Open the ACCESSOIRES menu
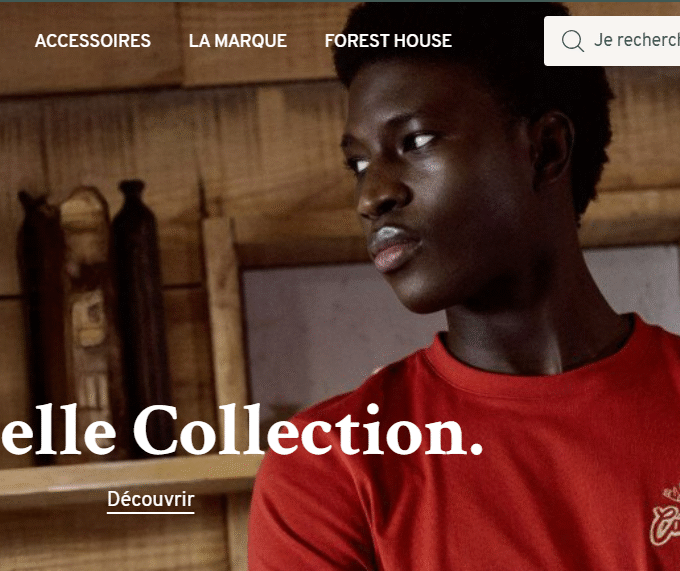Screen dimensions: 680x571 click(93, 41)
